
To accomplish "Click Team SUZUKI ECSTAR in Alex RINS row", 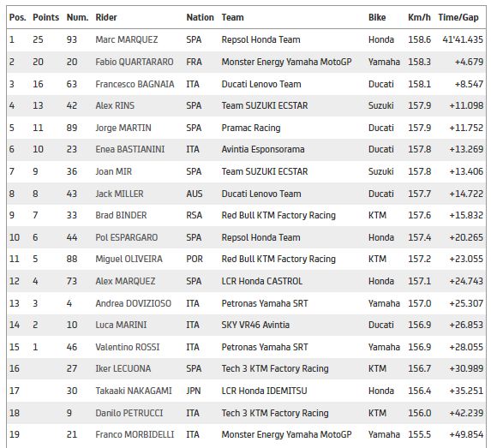I will tap(265, 105).
